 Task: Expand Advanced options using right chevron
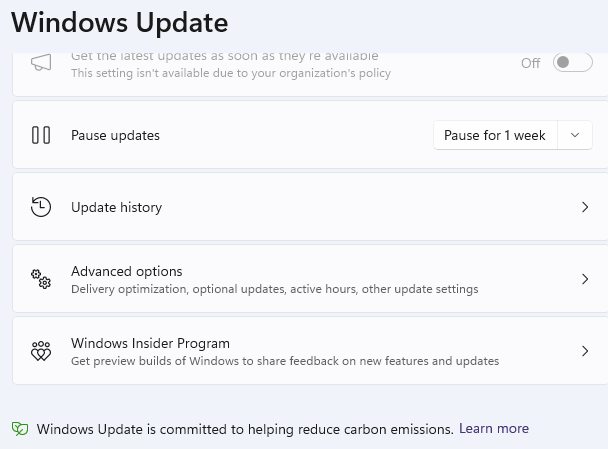click(585, 279)
